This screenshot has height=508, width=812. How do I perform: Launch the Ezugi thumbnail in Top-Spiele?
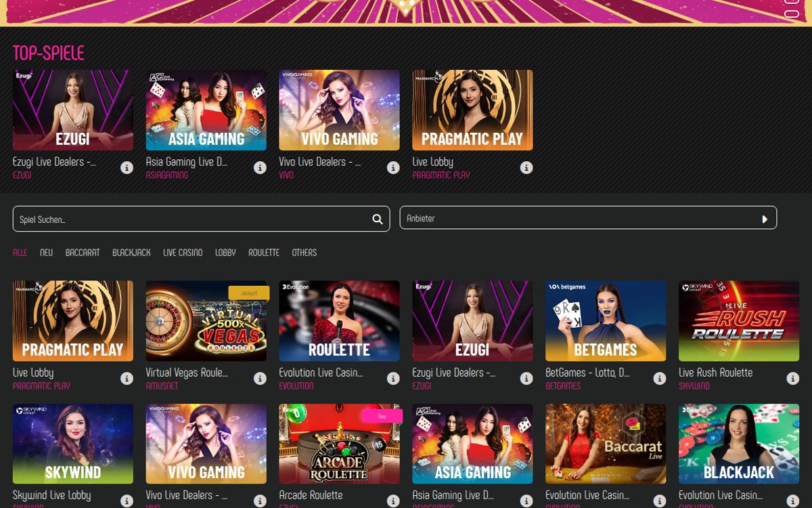coord(73,110)
